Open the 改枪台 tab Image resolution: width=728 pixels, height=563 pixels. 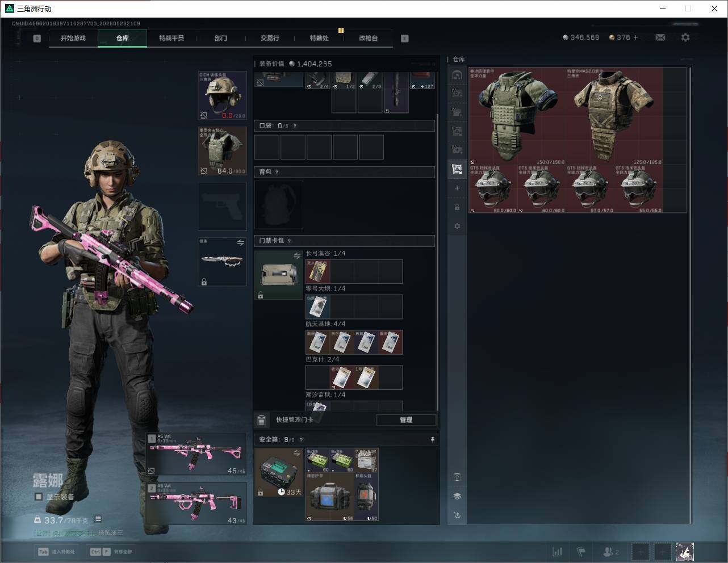coord(368,38)
